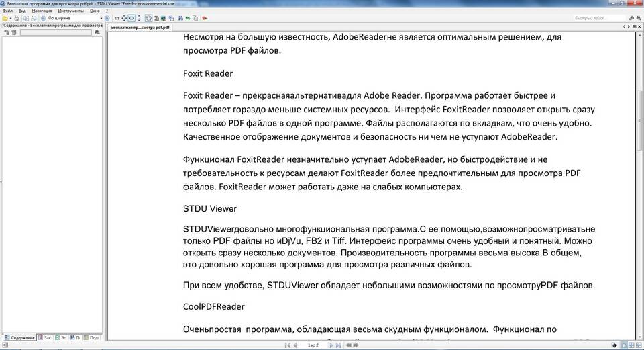Click second icon in contents panel toolbar
The image size is (644, 350).
coord(13,32)
